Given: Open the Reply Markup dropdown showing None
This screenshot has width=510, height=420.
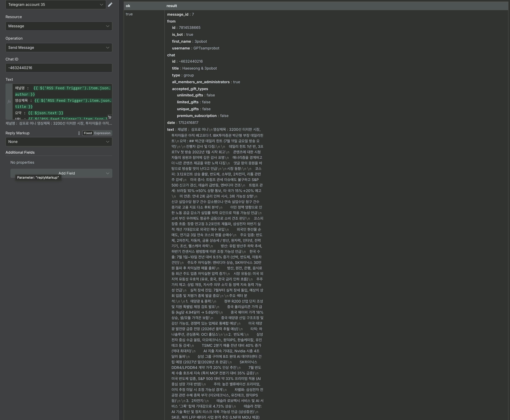Looking at the screenshot, I should pyautogui.click(x=59, y=142).
